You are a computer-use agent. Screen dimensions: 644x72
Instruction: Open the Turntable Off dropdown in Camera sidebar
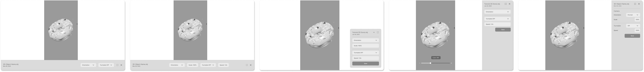click(x=633, y=26)
